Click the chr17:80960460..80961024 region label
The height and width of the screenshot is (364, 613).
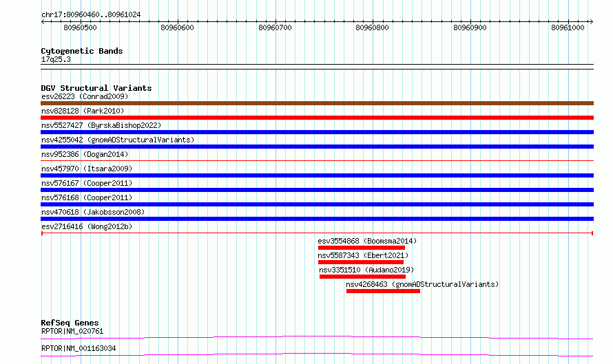tap(91, 14)
